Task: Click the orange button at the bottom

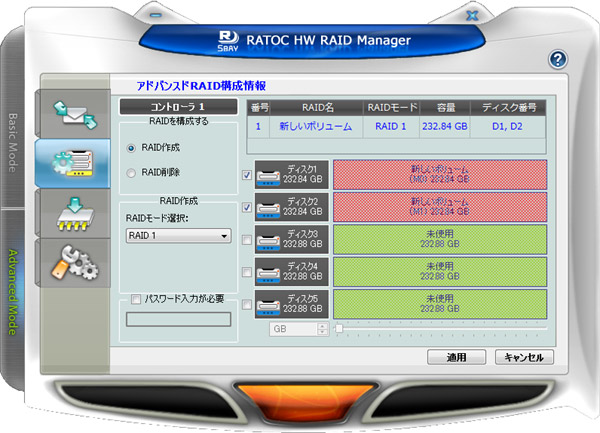Action: pos(305,402)
